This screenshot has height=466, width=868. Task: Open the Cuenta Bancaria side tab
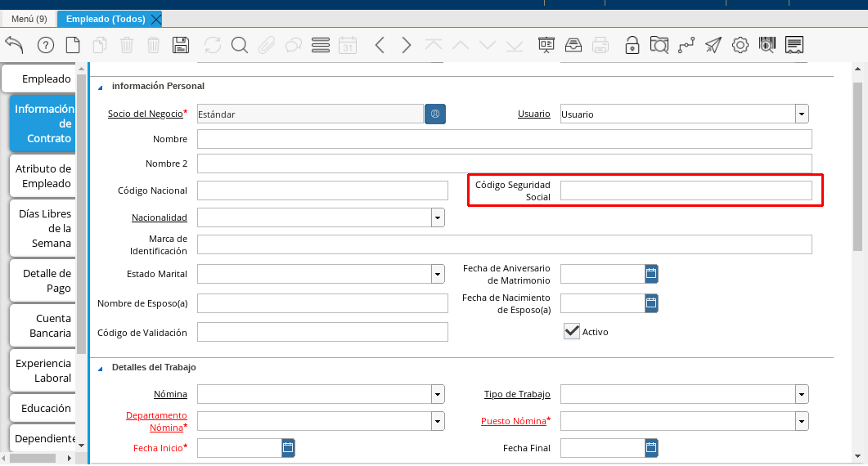tap(43, 325)
